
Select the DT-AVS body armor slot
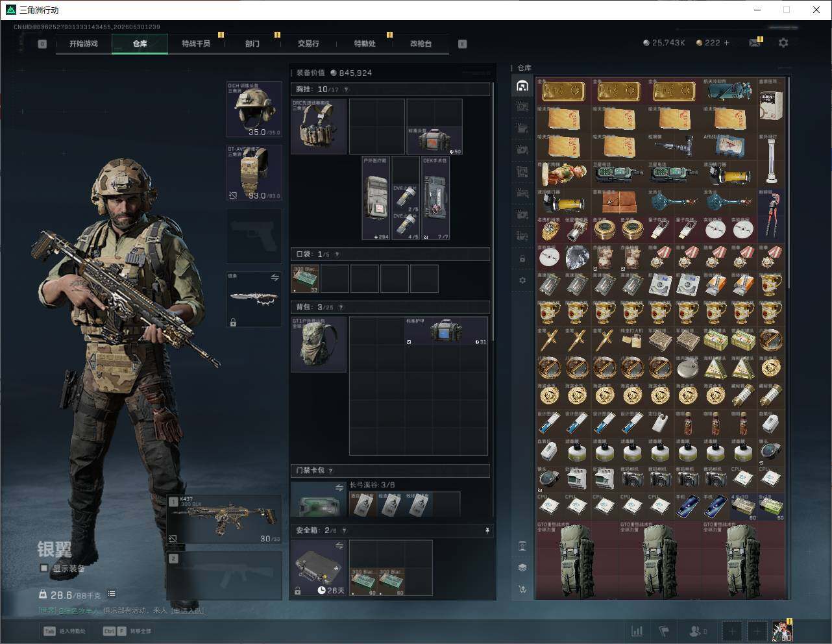coord(254,172)
